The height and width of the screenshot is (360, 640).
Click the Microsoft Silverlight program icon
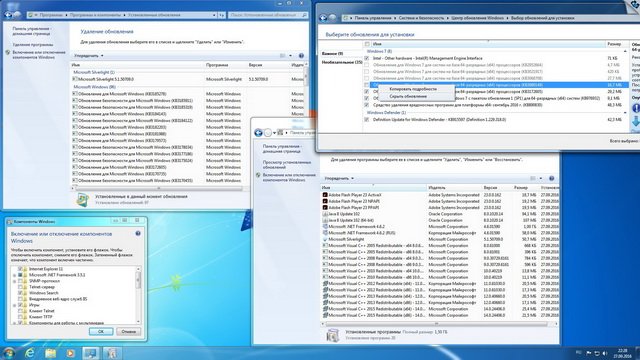coord(325,239)
